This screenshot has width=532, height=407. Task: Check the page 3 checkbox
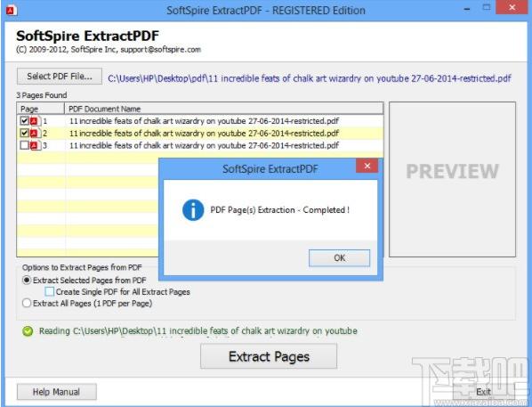pos(24,145)
